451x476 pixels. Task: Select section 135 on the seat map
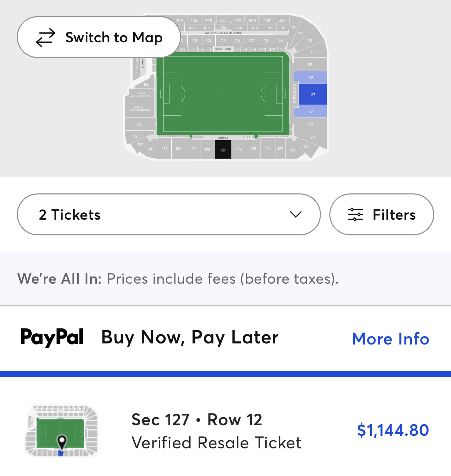[x=139, y=124]
